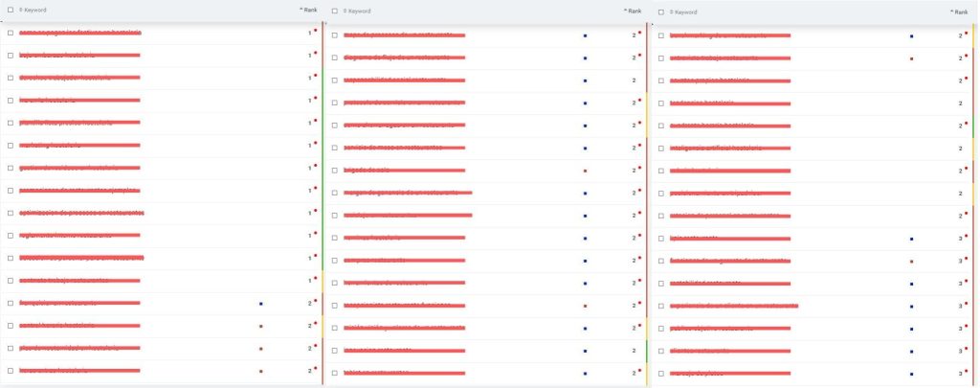Click blue marker in 'clientes restaurante' row
The width and height of the screenshot is (980, 388).
pos(911,352)
